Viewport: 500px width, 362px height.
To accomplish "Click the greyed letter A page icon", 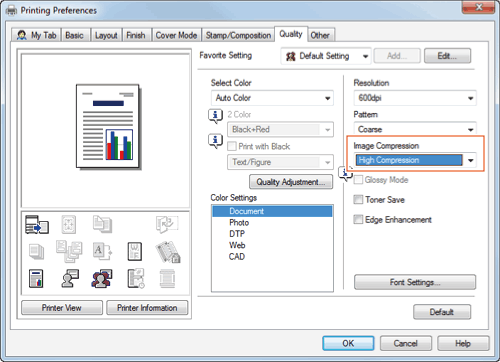I will pyautogui.click(x=102, y=251).
